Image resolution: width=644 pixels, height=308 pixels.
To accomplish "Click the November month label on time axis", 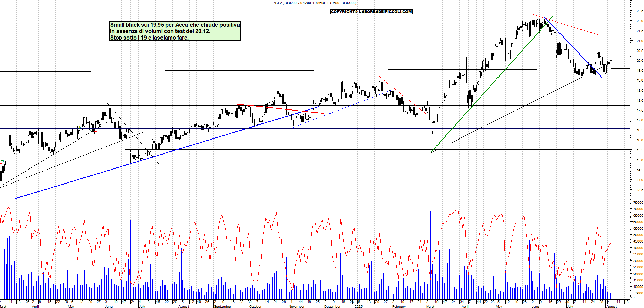I will (296, 306).
